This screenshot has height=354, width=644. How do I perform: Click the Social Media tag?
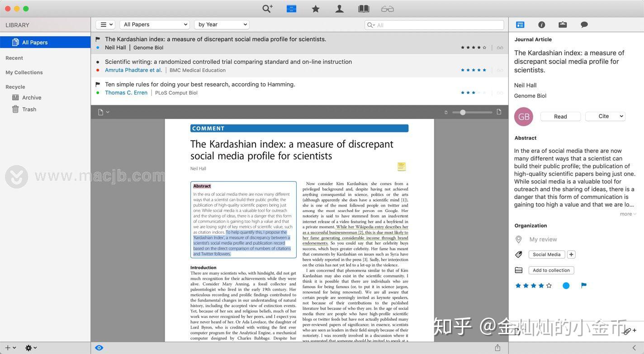click(546, 255)
